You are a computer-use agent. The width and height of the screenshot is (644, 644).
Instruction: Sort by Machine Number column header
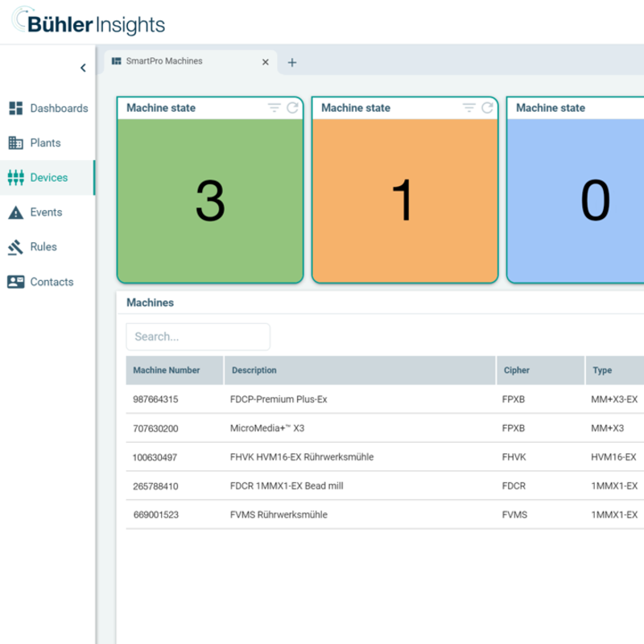click(167, 370)
